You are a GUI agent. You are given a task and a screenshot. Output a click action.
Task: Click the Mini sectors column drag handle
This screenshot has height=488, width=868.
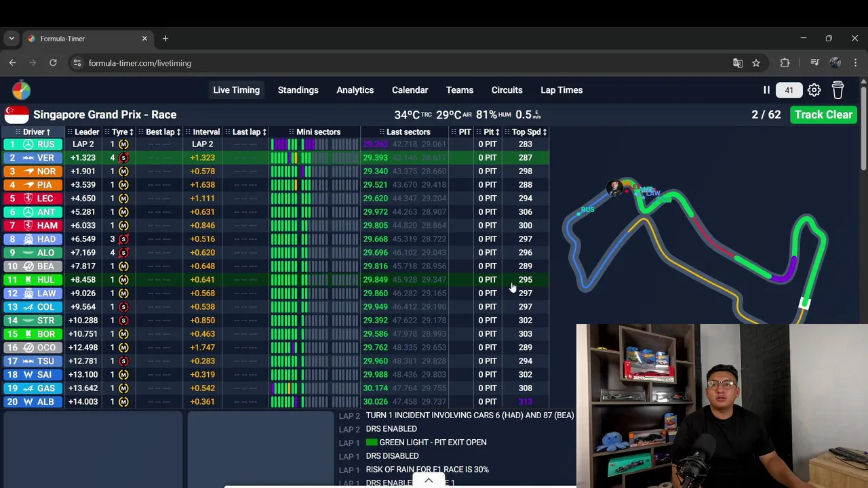coord(292,132)
